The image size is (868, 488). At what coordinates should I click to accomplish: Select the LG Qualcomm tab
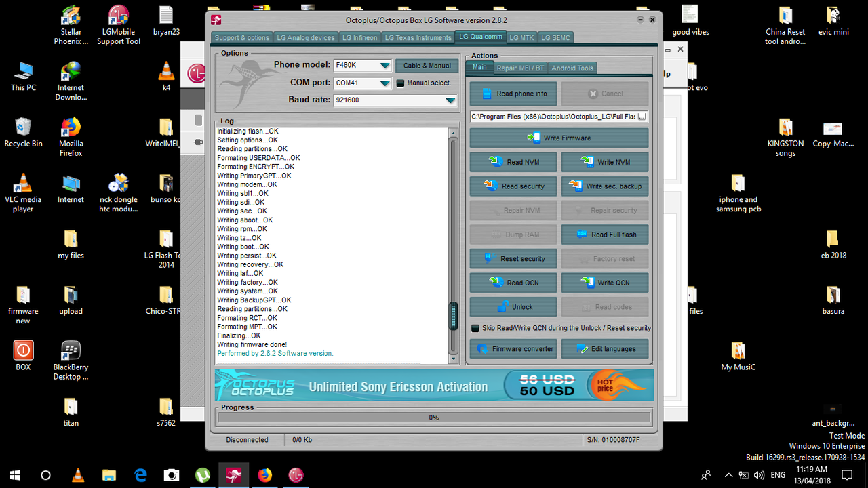pos(480,37)
